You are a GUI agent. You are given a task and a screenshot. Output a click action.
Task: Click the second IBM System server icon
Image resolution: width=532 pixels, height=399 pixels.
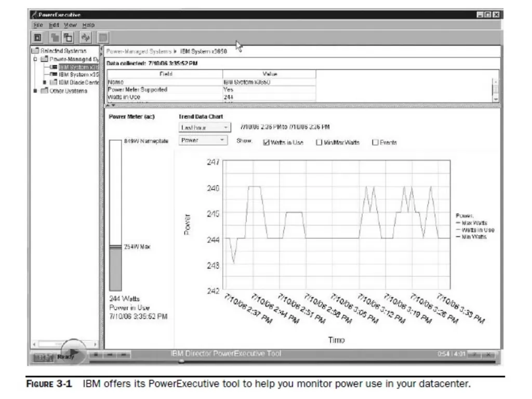[54, 74]
